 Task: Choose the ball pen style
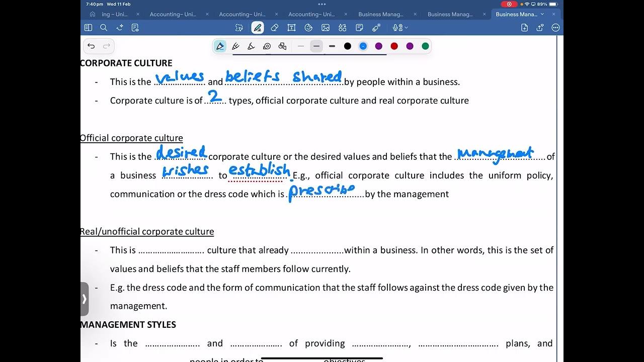coord(235,46)
